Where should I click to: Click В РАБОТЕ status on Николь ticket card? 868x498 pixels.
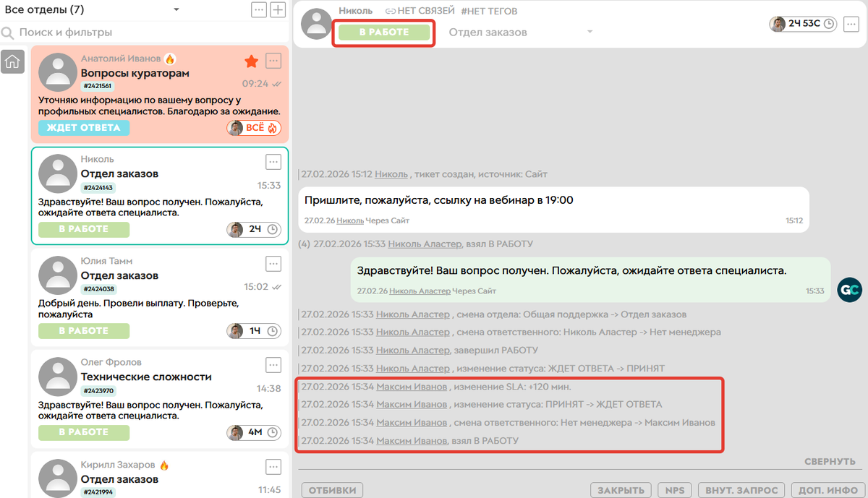point(84,229)
